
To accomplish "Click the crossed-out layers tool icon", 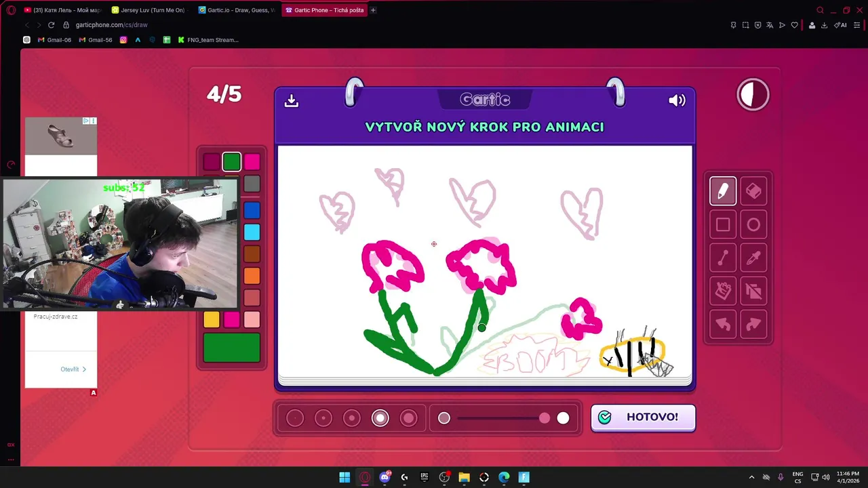I will coord(753,291).
